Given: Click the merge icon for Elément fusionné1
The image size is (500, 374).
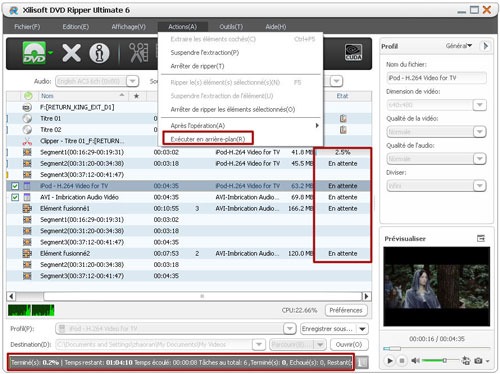Looking at the screenshot, I should coord(27,208).
